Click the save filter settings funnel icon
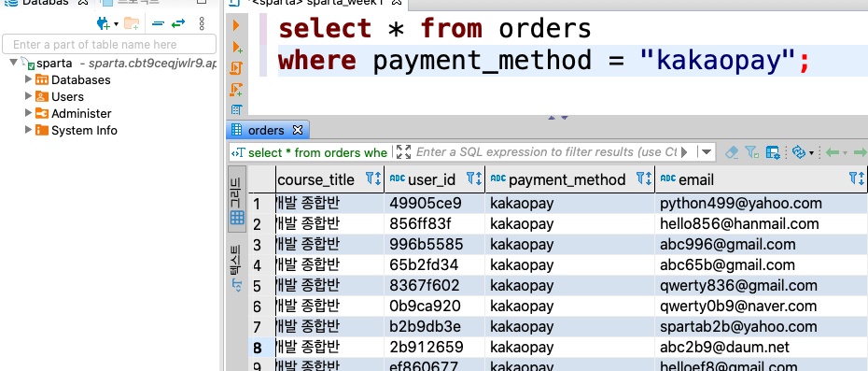The image size is (868, 371). (751, 152)
